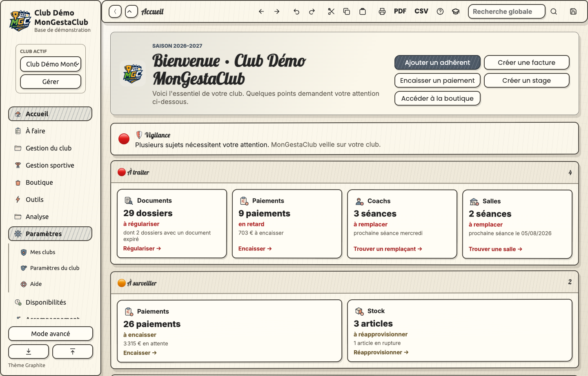Open Paramètres du club submenu item

[x=55, y=268]
